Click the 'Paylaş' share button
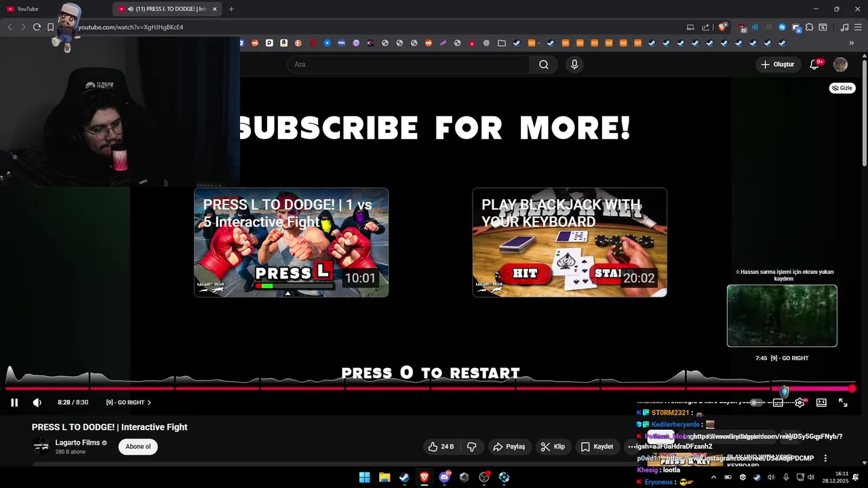 click(x=509, y=447)
